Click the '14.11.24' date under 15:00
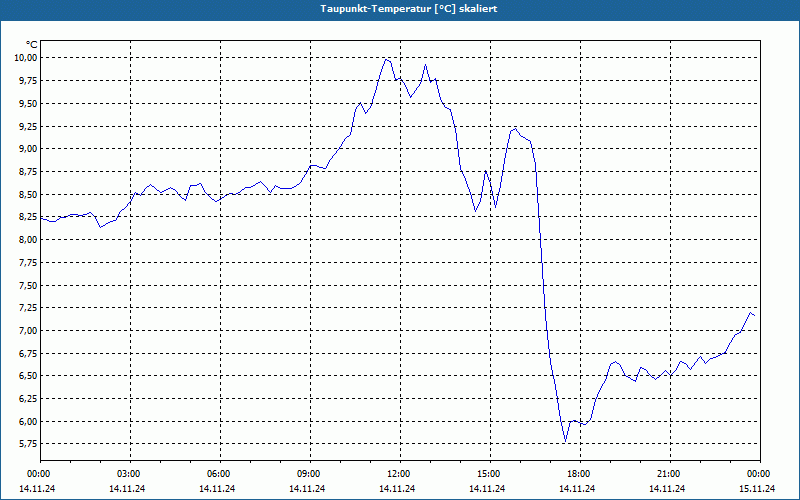 (487, 488)
